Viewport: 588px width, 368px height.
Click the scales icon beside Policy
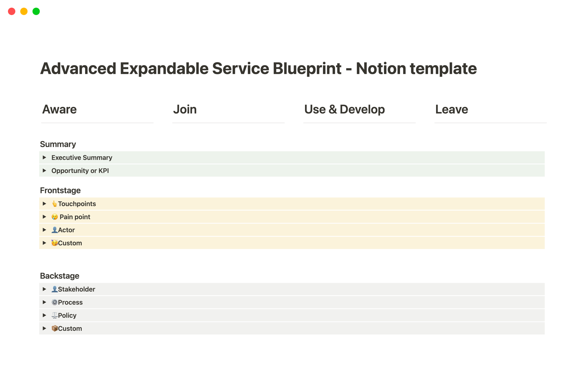click(x=55, y=316)
